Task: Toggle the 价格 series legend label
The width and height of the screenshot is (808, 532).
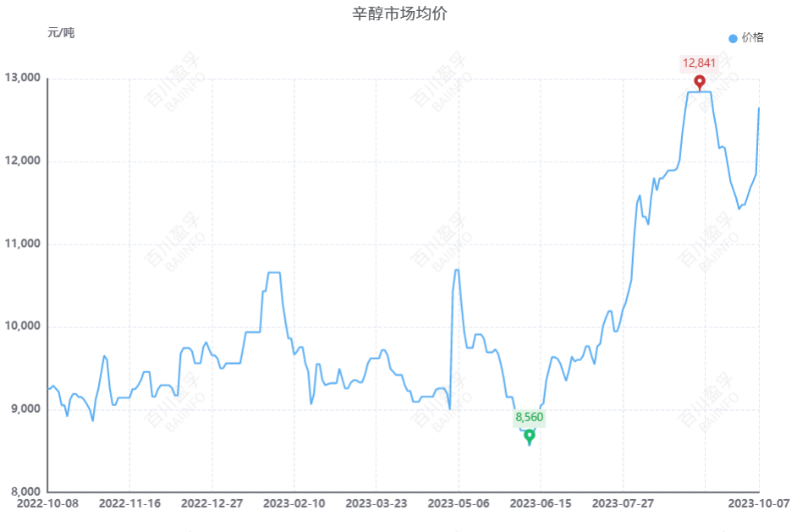Action: [x=753, y=38]
